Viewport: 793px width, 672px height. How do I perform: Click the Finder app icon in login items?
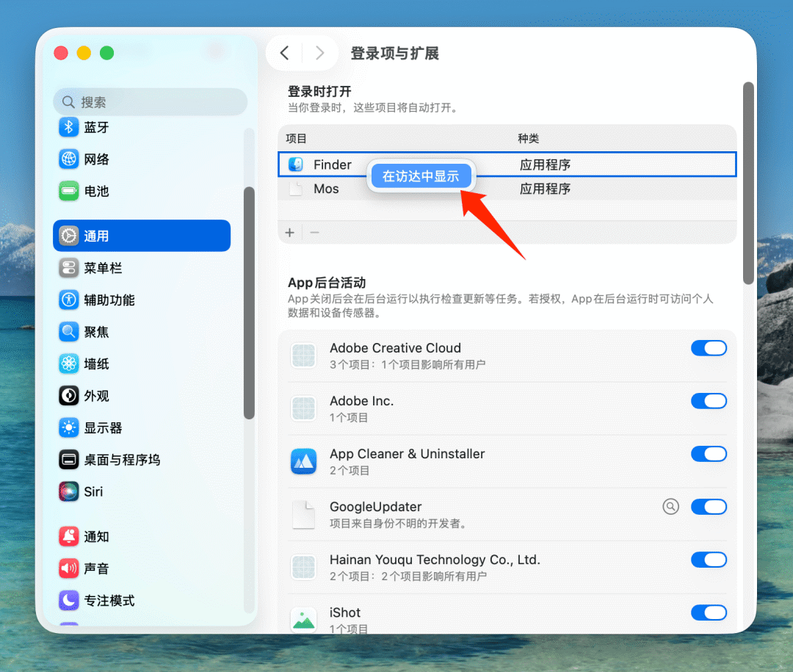point(295,165)
